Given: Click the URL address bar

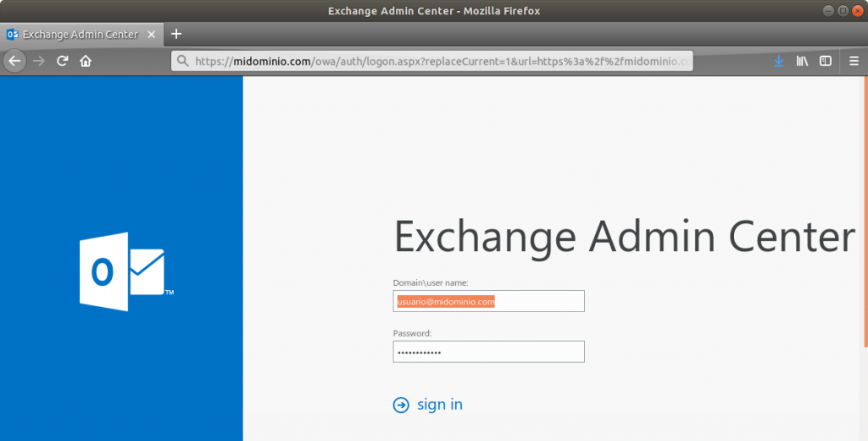Looking at the screenshot, I should tap(431, 61).
